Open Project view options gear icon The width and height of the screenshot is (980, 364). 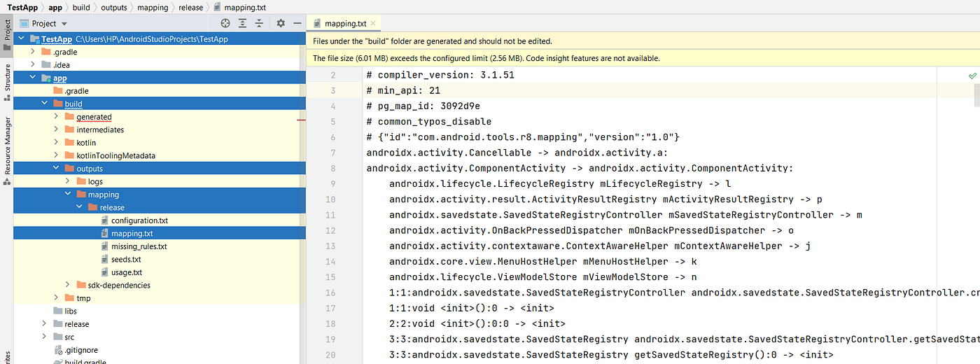pyautogui.click(x=281, y=23)
